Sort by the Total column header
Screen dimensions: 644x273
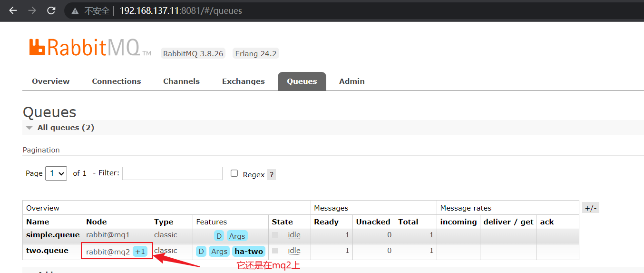click(409, 222)
